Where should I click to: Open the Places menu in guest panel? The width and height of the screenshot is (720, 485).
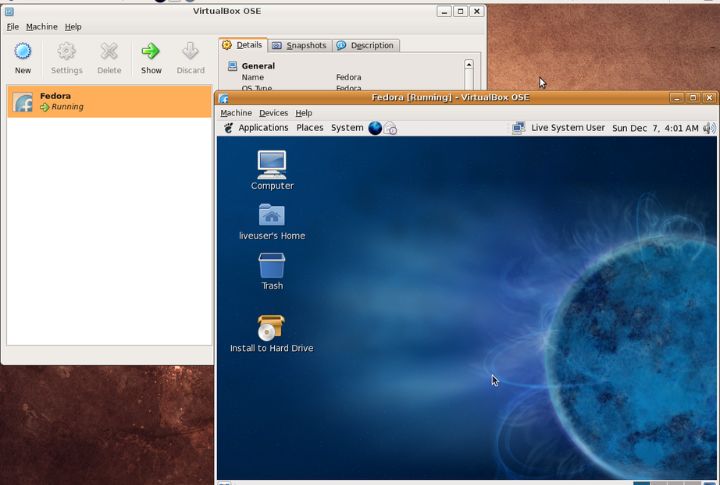click(x=309, y=128)
